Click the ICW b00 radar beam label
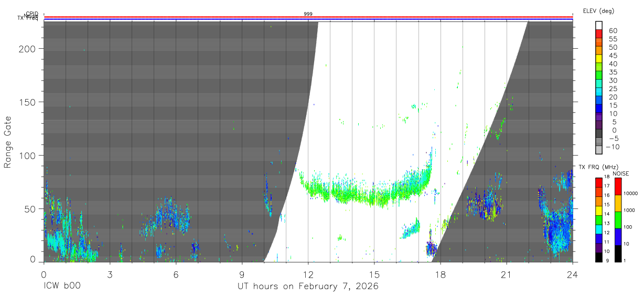This screenshot has height=297, width=644. [62, 287]
